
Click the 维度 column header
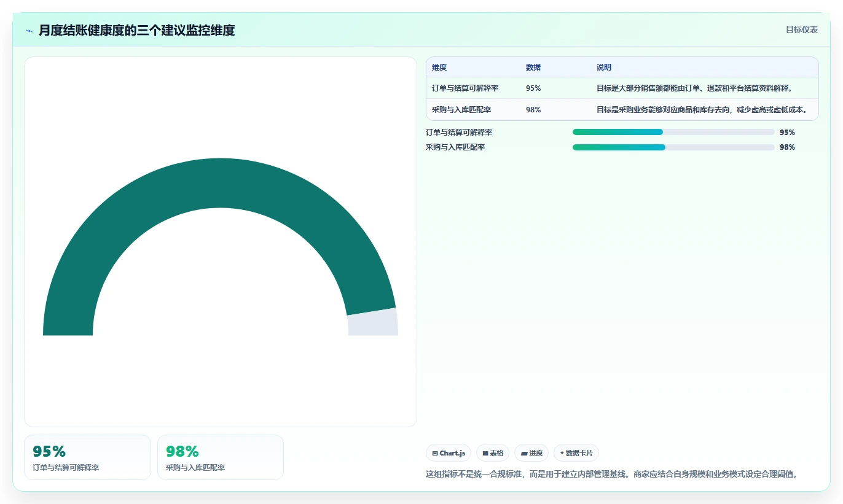[x=439, y=68]
